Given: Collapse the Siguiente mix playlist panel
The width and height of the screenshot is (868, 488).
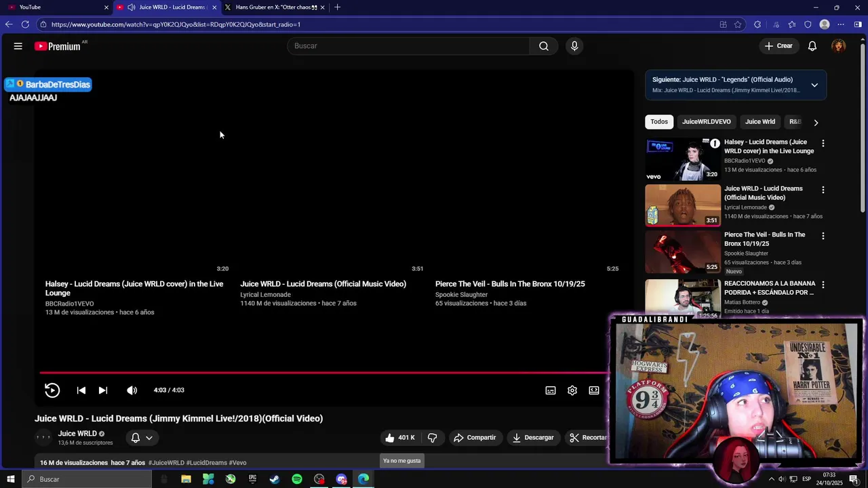Looking at the screenshot, I should pos(814,85).
